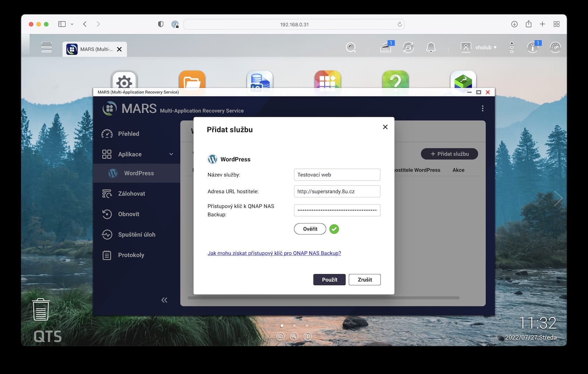The image size is (588, 374).
Task: Open the File Station folder desktop icon
Action: (192, 80)
